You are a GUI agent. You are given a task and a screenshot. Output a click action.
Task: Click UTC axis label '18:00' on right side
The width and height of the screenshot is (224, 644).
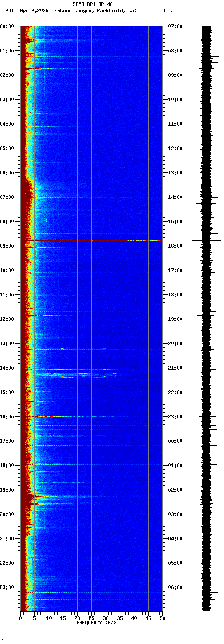click(175, 295)
